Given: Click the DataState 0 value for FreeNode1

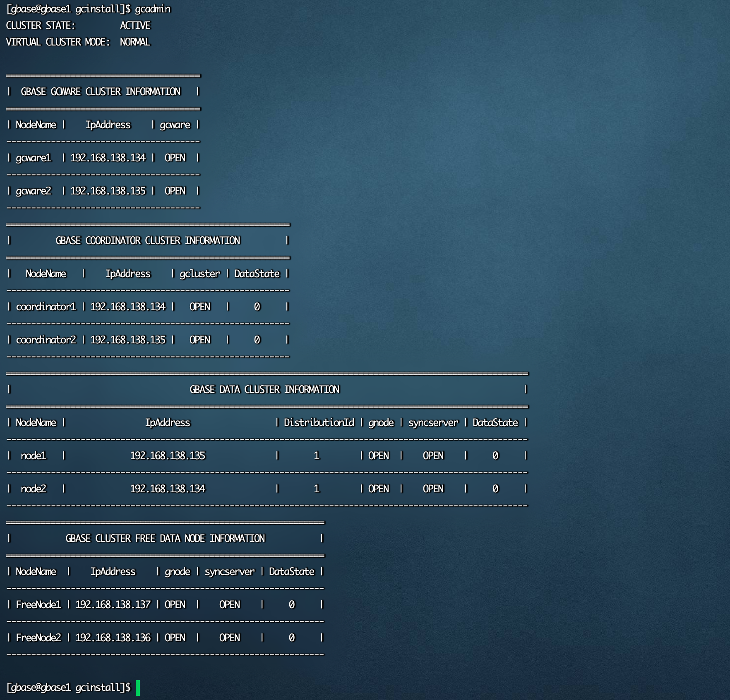Looking at the screenshot, I should pos(292,605).
